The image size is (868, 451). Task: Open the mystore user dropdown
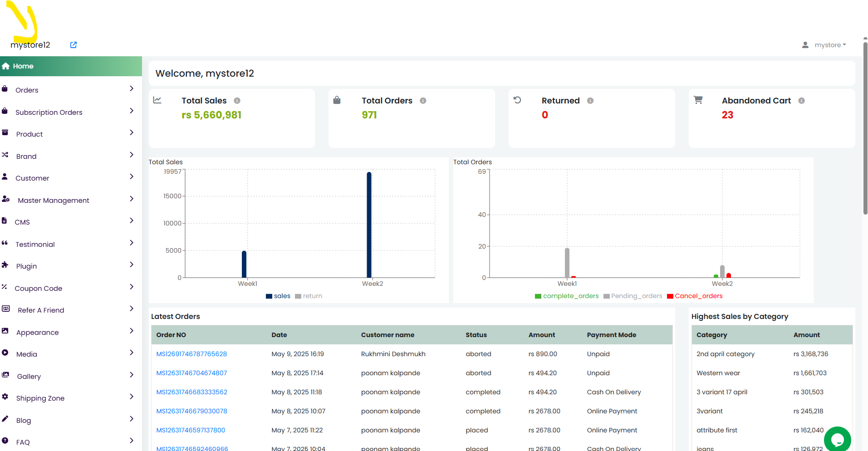(824, 45)
